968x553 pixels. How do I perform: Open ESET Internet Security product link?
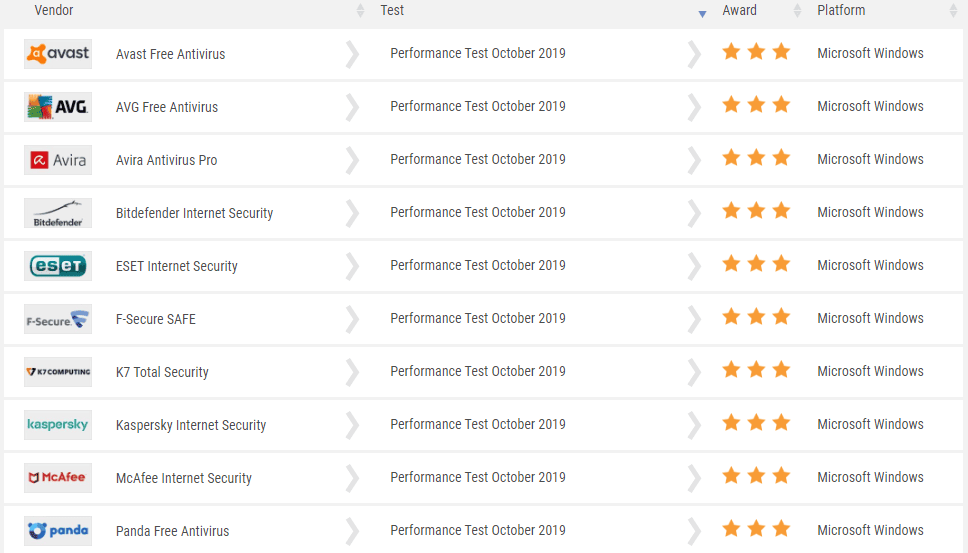177,267
